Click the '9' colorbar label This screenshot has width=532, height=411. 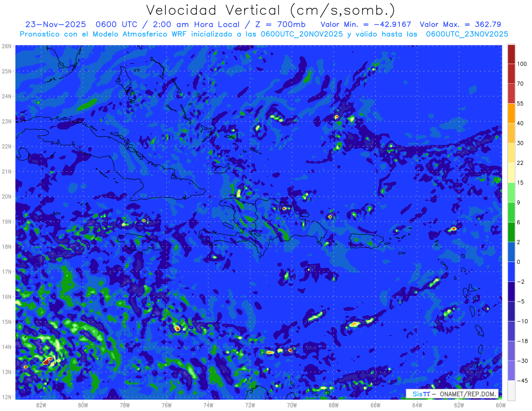pyautogui.click(x=519, y=202)
